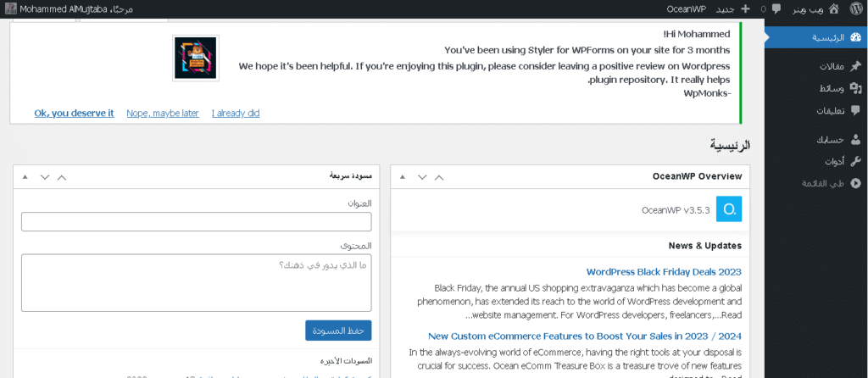Viewport: 868px width, 378px height.
Task: Open the Comments sidebar menu item
Action: [x=822, y=111]
